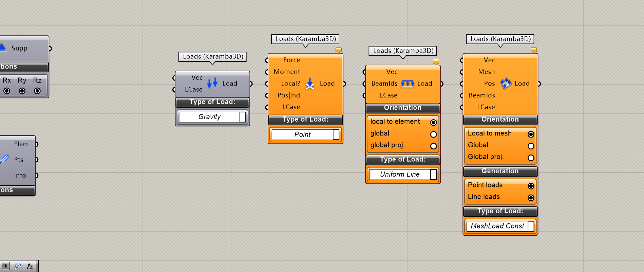This screenshot has height=272, width=644.
Task: Click the Moment input on Point load component
Action: [267, 72]
